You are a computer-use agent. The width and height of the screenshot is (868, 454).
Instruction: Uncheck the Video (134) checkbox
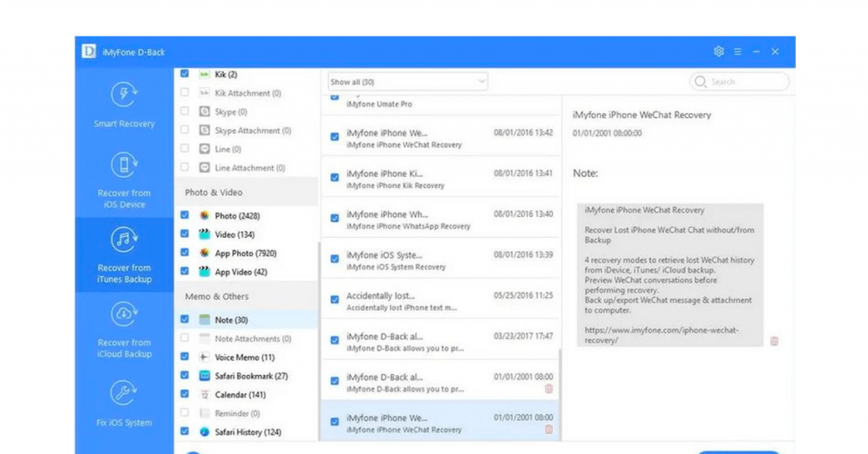185,234
